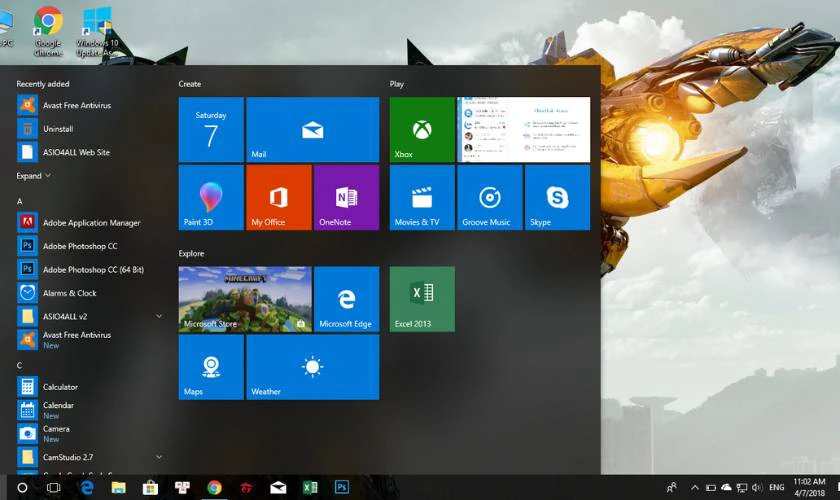
Task: Open the Groove Music tile
Action: tap(490, 198)
